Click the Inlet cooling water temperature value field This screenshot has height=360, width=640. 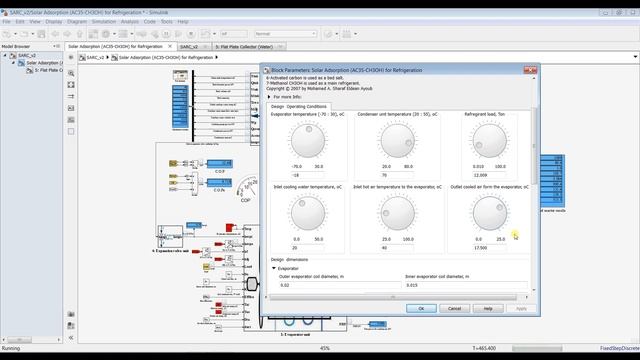coord(308,248)
